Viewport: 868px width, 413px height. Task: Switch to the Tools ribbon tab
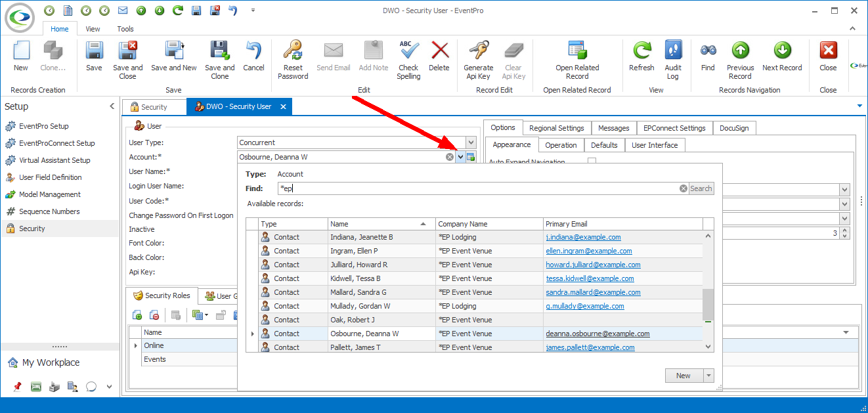point(125,29)
